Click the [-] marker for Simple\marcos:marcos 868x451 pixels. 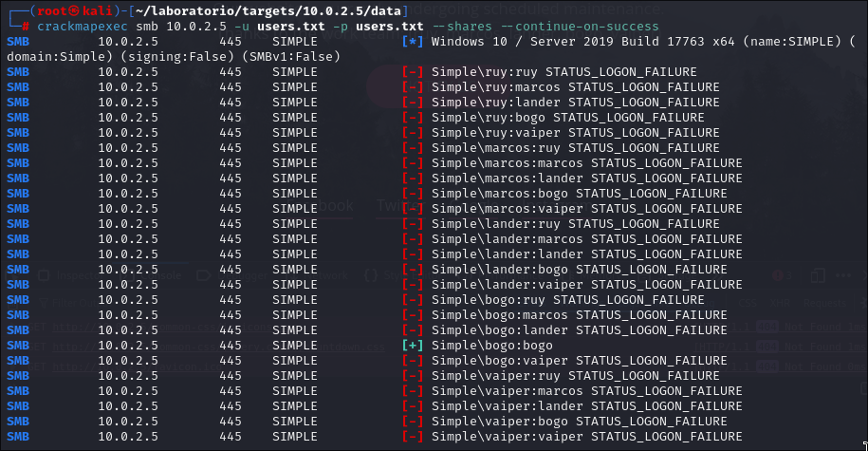click(413, 163)
